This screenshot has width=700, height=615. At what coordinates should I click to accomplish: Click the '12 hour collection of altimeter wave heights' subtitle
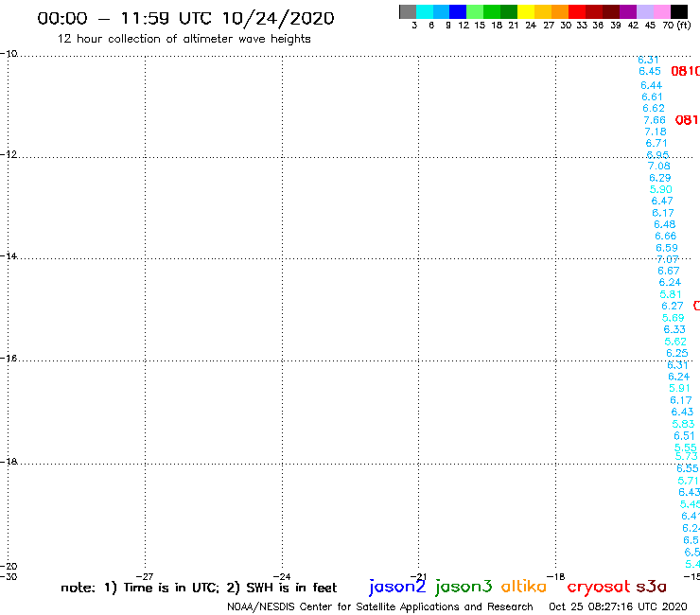(x=184, y=39)
